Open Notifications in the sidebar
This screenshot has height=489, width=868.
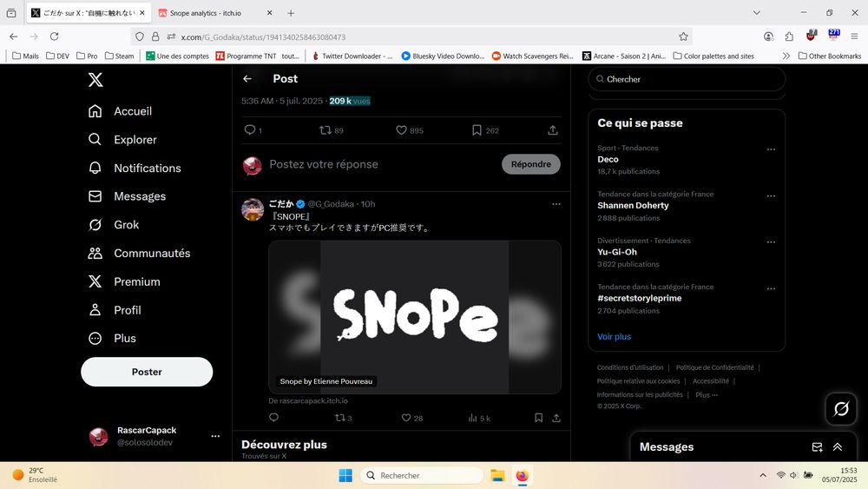click(x=135, y=168)
